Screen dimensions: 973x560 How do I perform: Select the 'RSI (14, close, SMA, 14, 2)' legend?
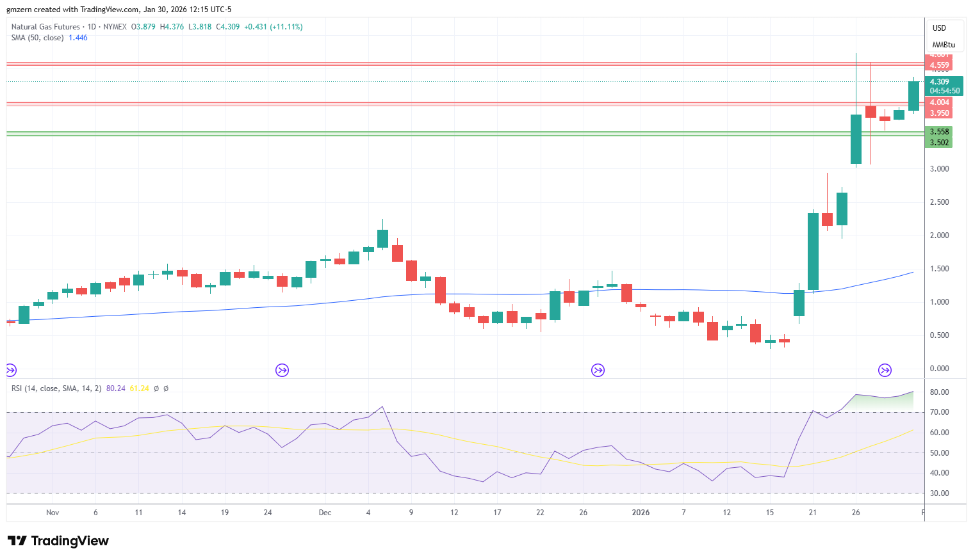pos(56,388)
